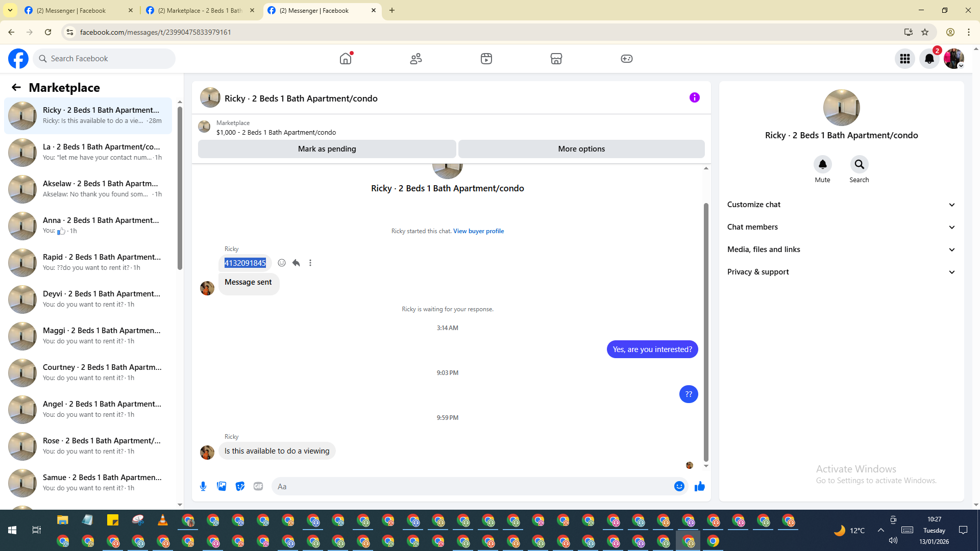Viewport: 980px width, 551px height.
Task: Expand Media, files and links section
Action: [x=841, y=249]
